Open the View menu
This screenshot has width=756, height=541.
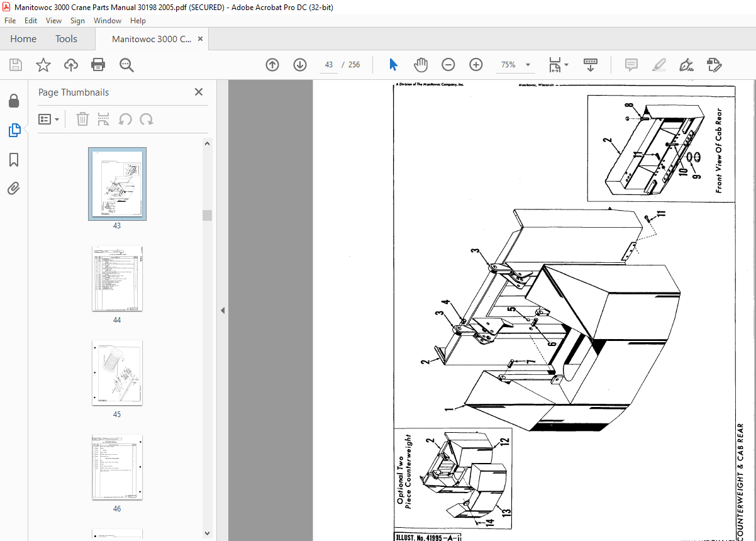(x=53, y=21)
